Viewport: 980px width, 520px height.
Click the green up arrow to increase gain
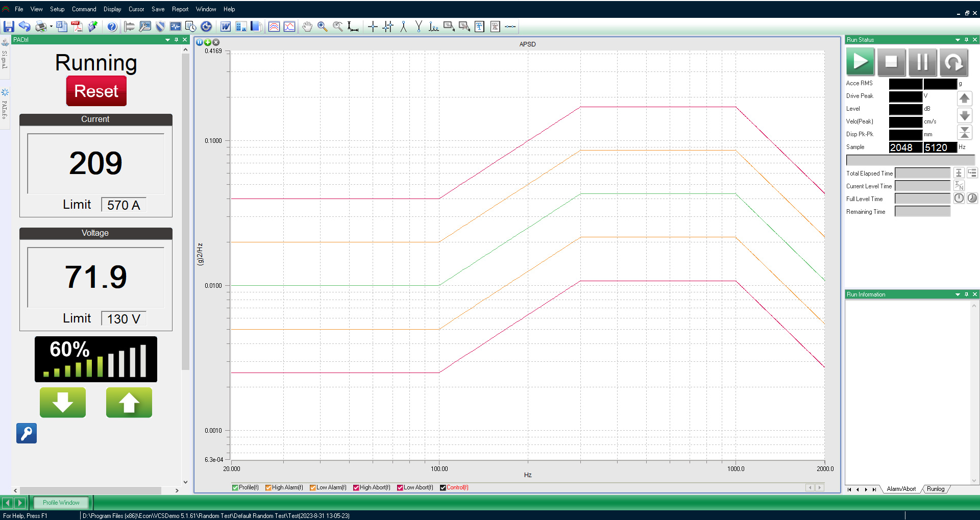129,403
